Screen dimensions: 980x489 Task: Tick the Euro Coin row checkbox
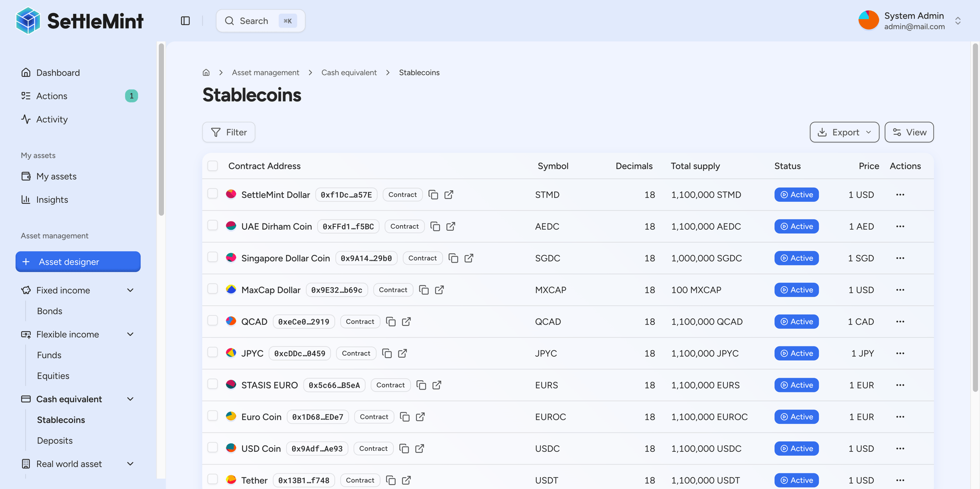pyautogui.click(x=212, y=415)
